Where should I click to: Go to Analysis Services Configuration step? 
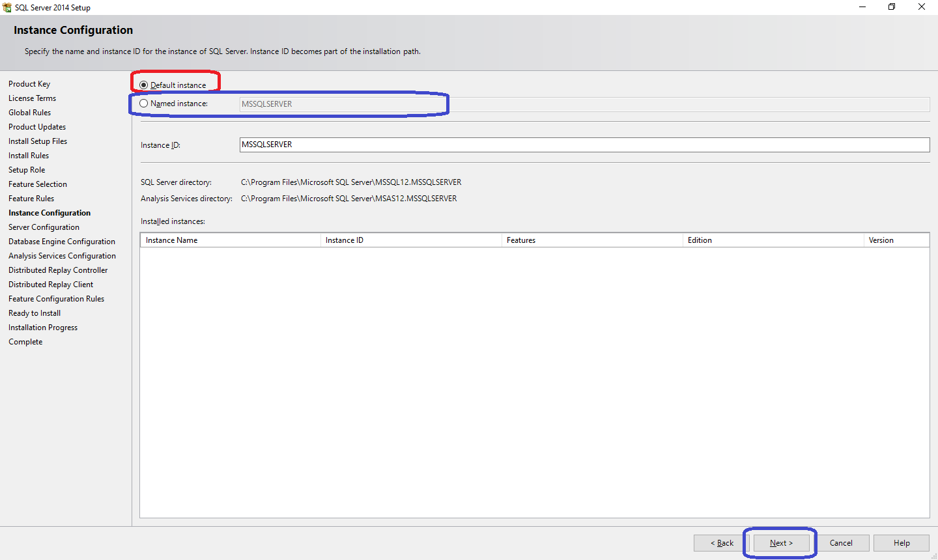(62, 256)
